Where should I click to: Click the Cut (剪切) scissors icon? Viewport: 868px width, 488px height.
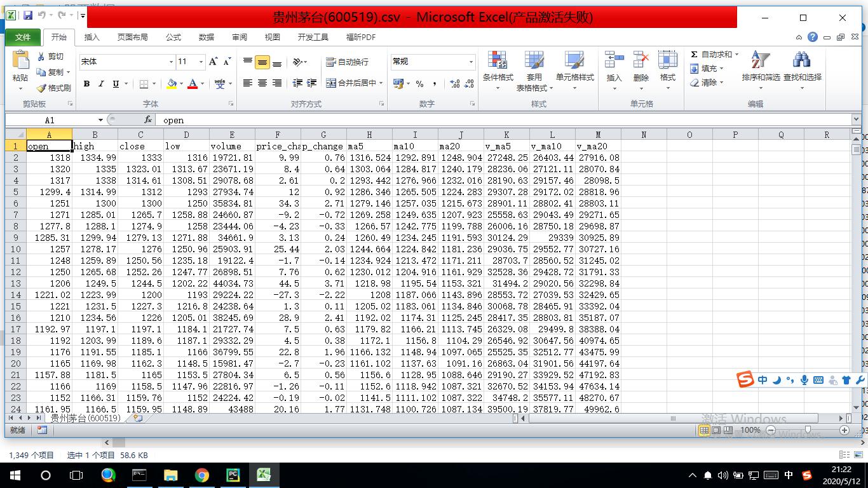coord(42,57)
